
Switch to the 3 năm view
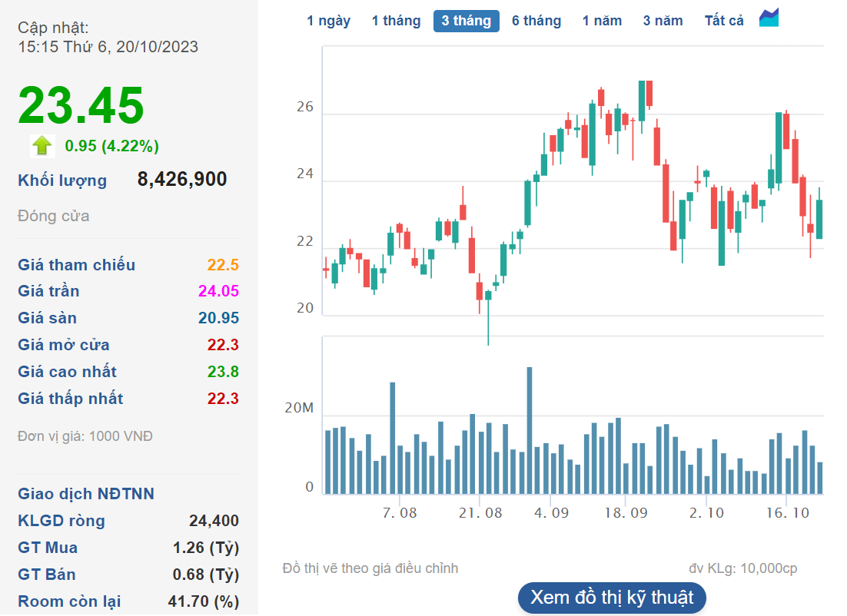point(663,21)
